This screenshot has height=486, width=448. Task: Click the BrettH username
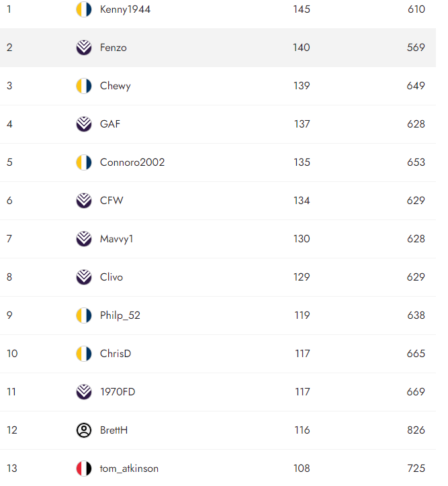(x=114, y=430)
